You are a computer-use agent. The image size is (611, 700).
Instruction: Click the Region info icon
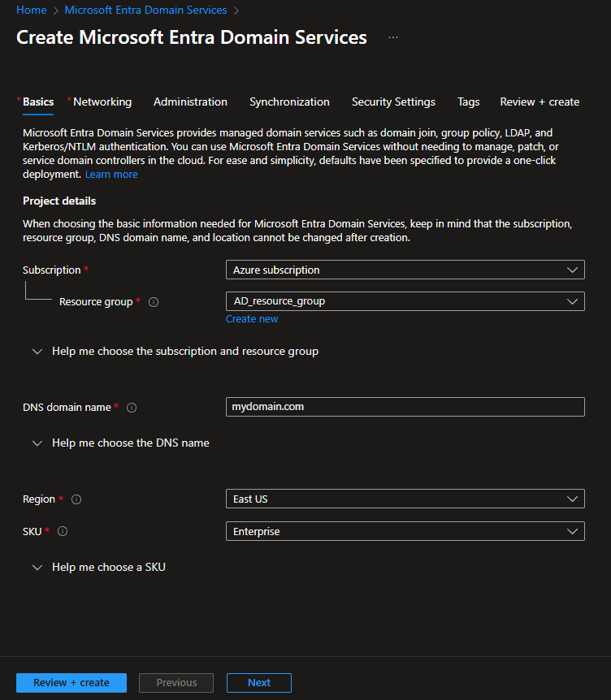tap(76, 499)
